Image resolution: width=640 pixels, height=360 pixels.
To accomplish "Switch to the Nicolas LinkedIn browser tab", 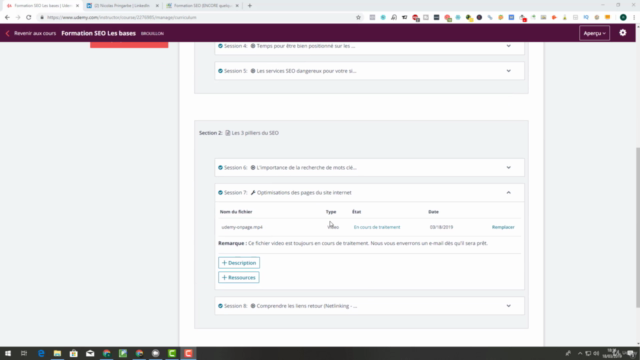I will coord(122,6).
